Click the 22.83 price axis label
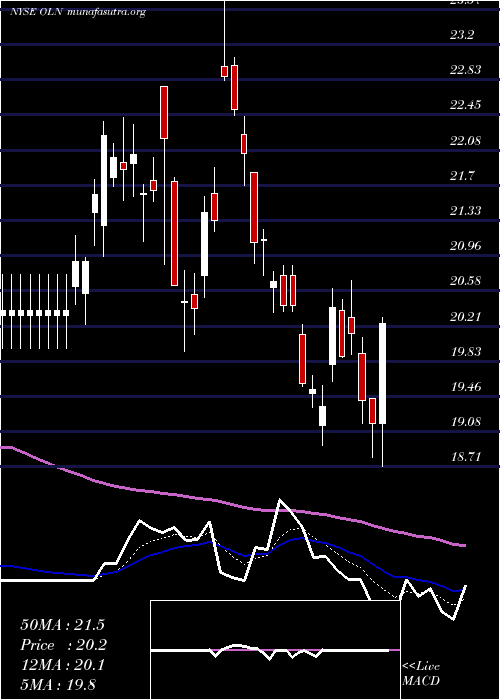The height and width of the screenshot is (700, 500). pyautogui.click(x=466, y=70)
